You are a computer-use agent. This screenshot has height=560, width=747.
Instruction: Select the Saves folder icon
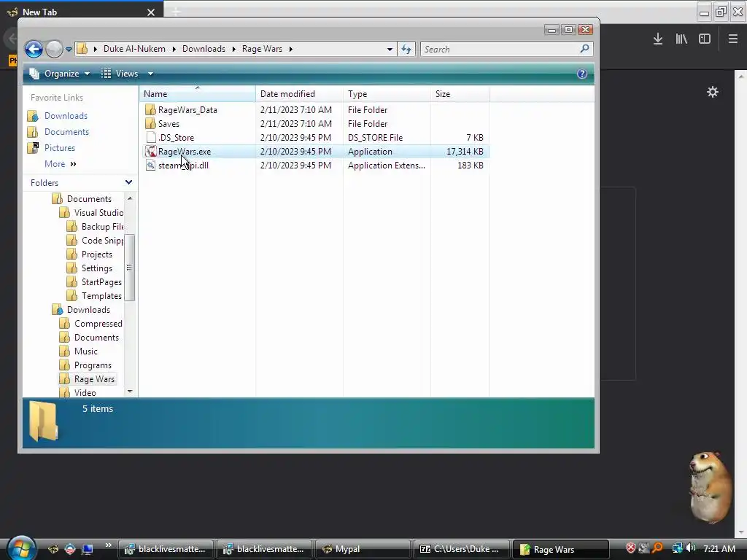point(150,123)
